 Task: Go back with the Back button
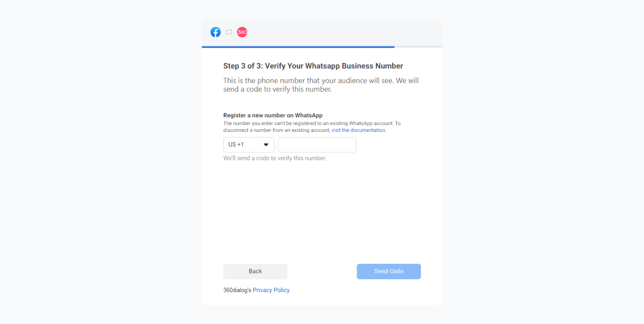tap(255, 271)
